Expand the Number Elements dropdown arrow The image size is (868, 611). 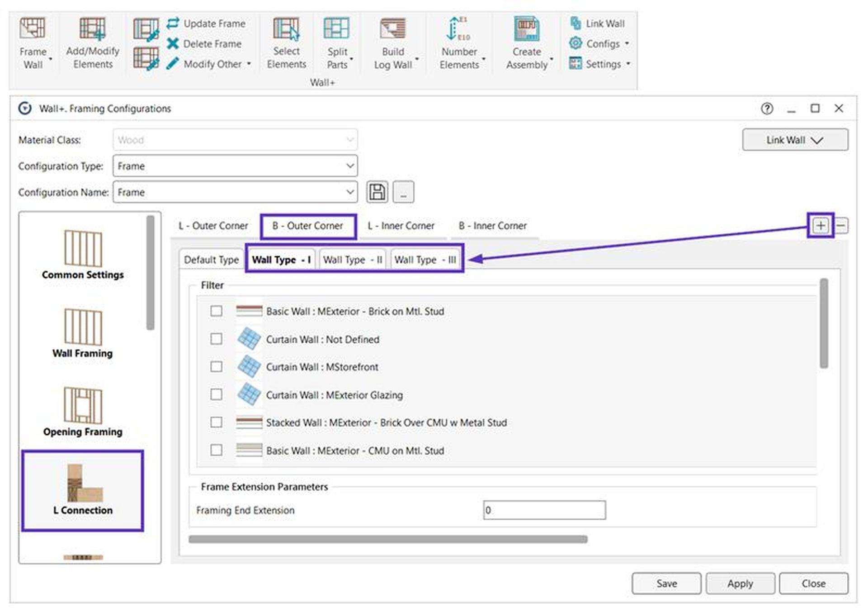click(484, 59)
